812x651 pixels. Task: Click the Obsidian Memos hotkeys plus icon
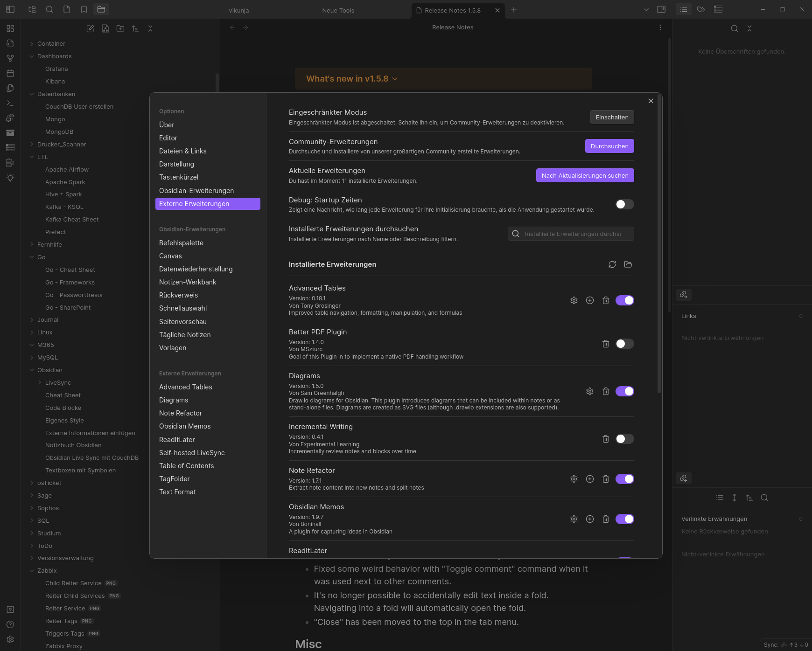coord(590,519)
